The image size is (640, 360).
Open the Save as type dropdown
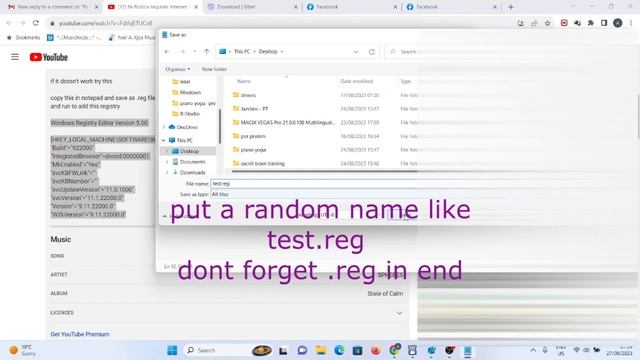coord(313,194)
